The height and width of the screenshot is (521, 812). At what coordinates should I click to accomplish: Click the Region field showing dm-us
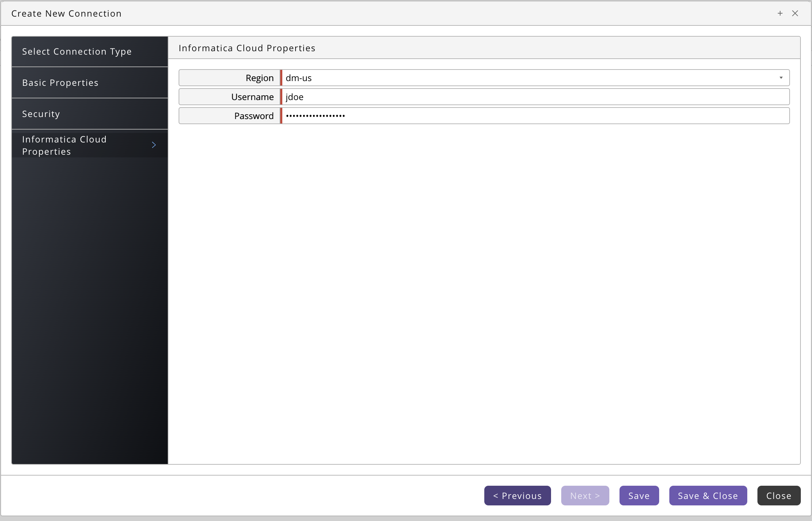click(x=535, y=78)
